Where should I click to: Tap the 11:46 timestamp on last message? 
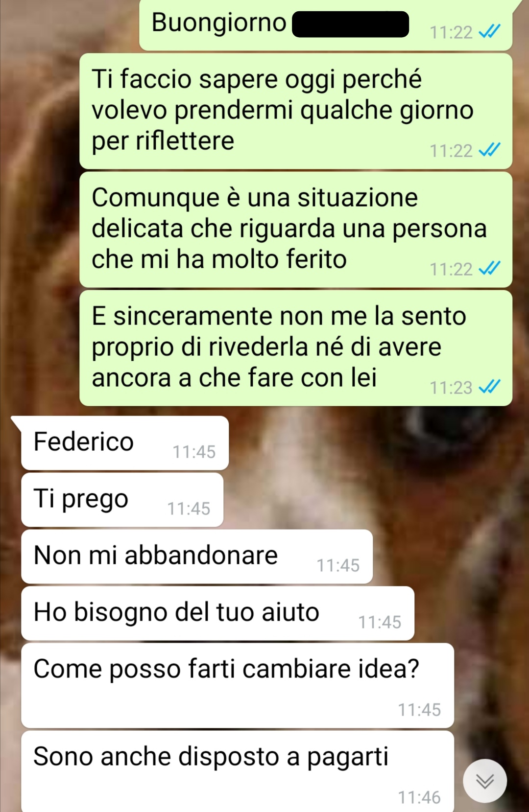click(419, 797)
